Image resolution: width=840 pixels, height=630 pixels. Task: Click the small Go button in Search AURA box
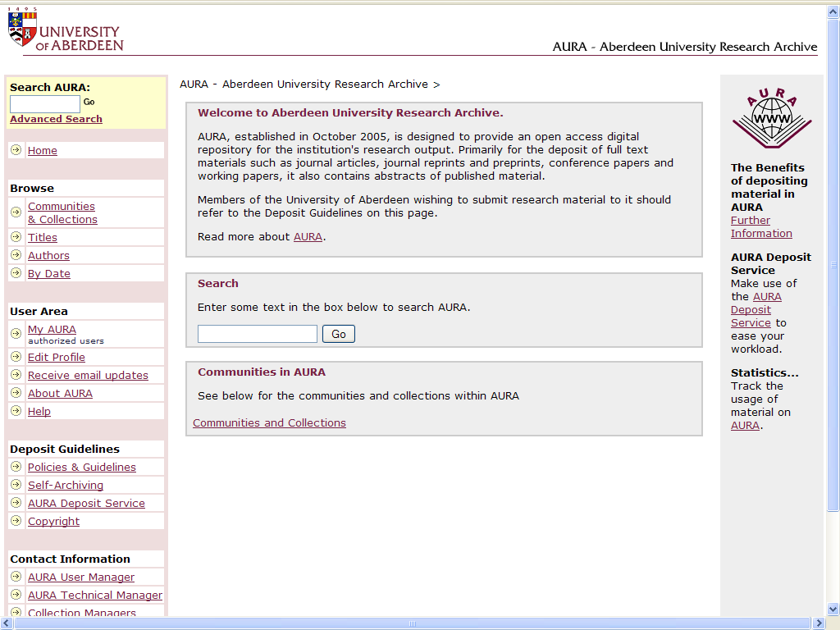(89, 102)
